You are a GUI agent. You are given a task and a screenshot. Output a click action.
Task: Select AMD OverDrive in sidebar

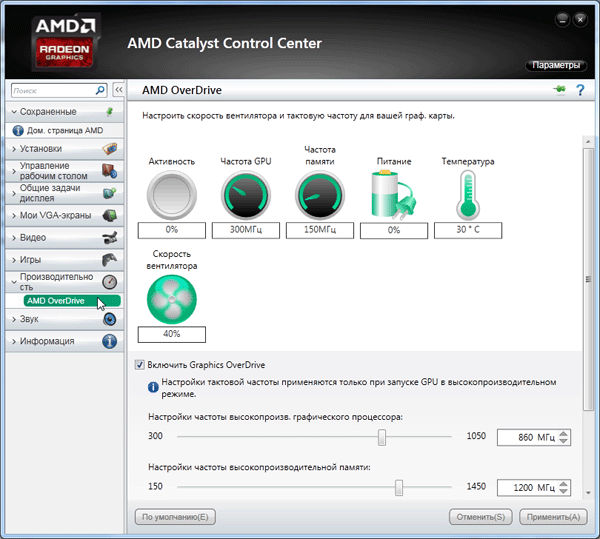[x=72, y=301]
